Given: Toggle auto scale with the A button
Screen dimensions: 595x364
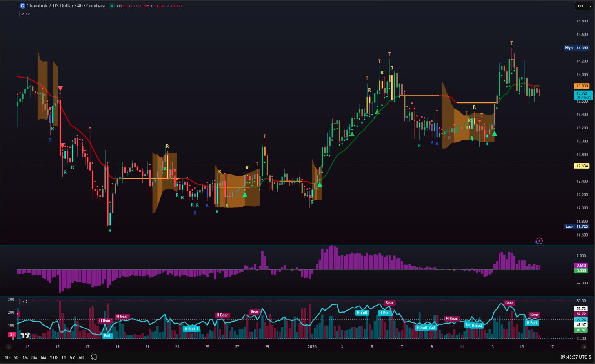Looking at the screenshot, I should click(584, 347).
